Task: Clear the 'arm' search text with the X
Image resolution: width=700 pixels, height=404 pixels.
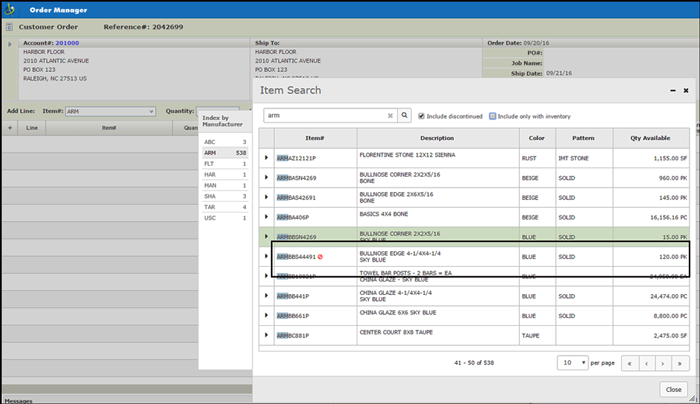Action: point(390,115)
